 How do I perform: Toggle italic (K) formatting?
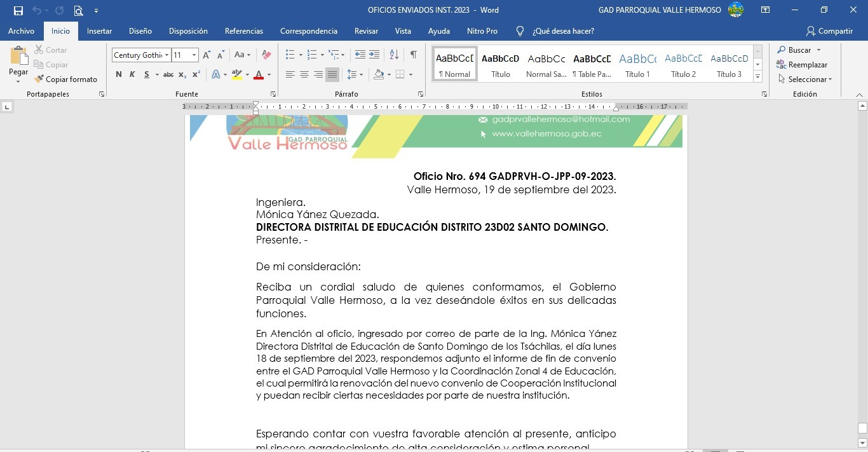pos(132,75)
